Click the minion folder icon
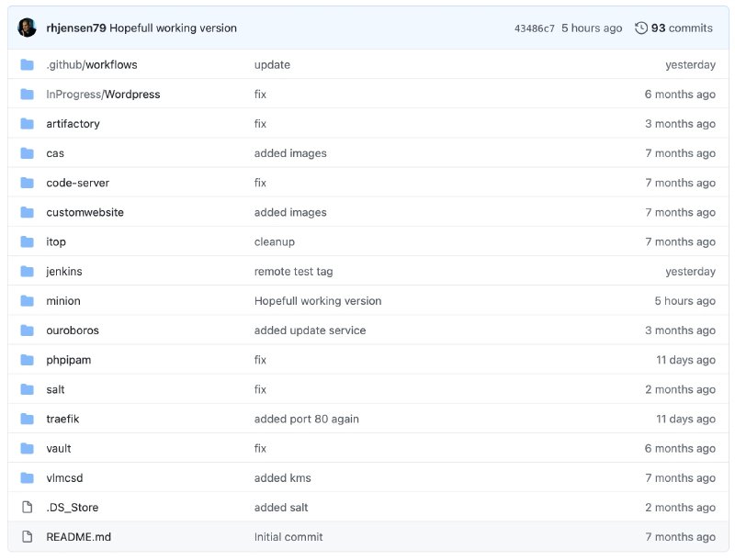735x560 pixels. coord(28,300)
